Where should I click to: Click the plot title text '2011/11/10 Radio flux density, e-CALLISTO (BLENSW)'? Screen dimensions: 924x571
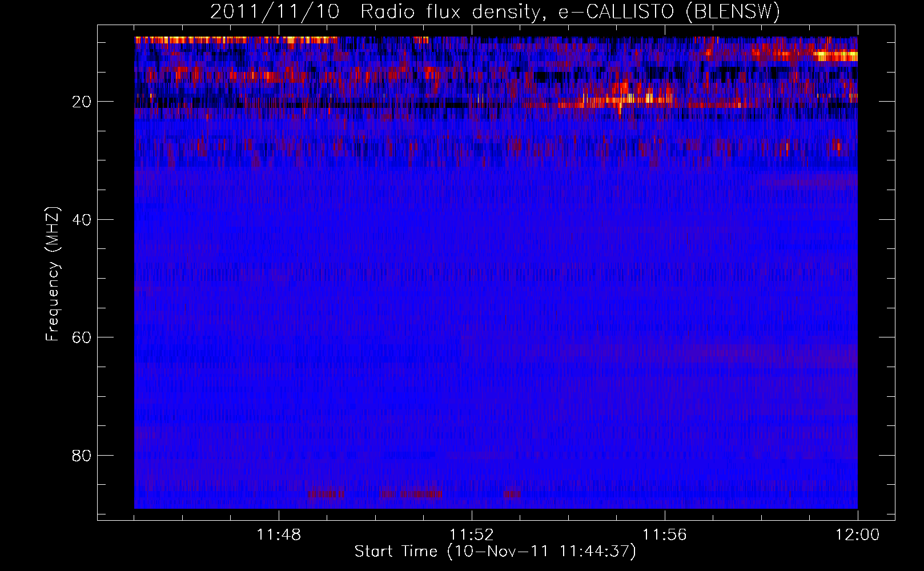click(x=495, y=12)
